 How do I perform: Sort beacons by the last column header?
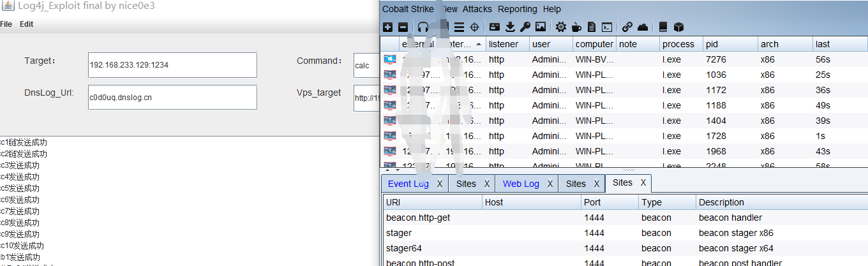840,44
